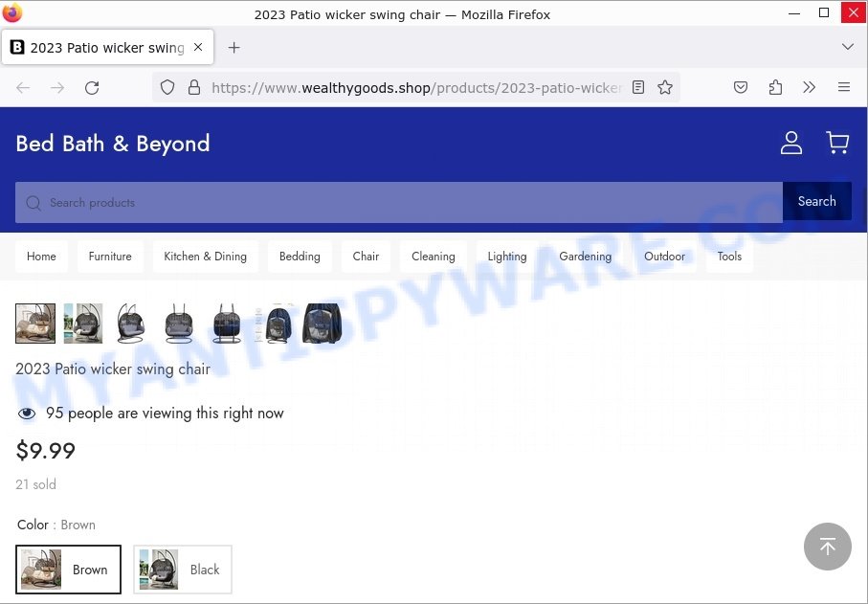Open the user account icon
The image size is (868, 604).
point(791,143)
